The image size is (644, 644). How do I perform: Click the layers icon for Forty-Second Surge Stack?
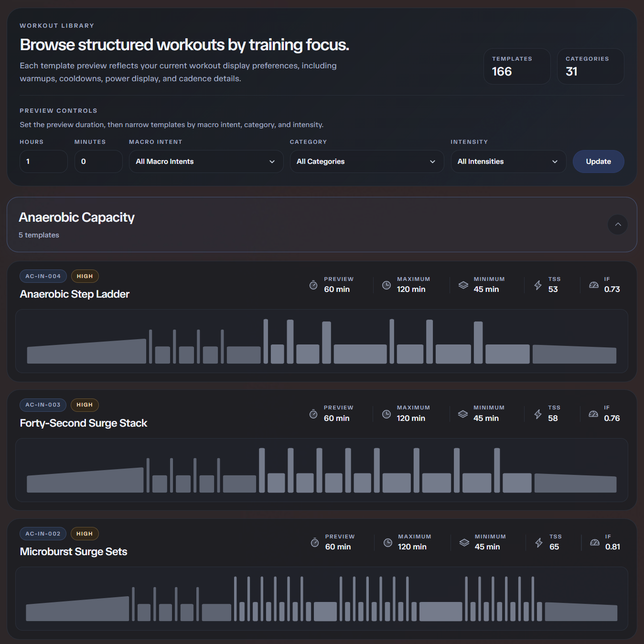pyautogui.click(x=463, y=414)
